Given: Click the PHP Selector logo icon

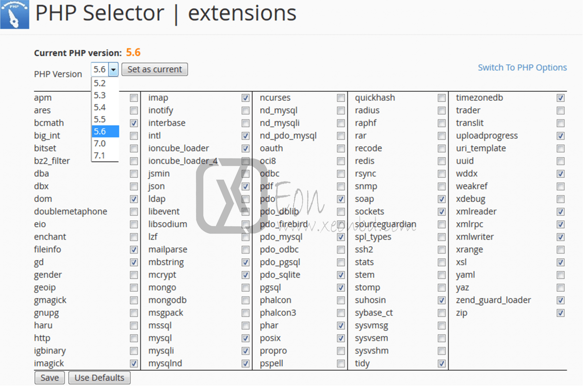Looking at the screenshot, I should point(14,15).
